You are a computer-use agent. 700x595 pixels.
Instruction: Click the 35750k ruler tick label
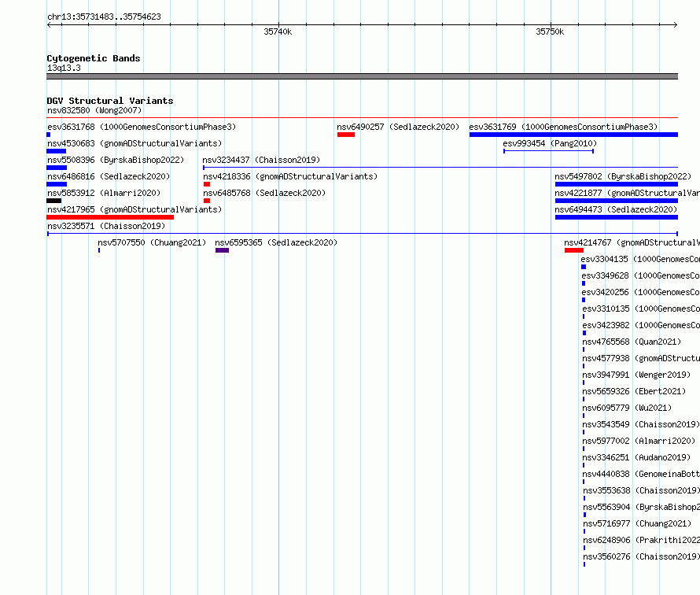[x=550, y=31]
